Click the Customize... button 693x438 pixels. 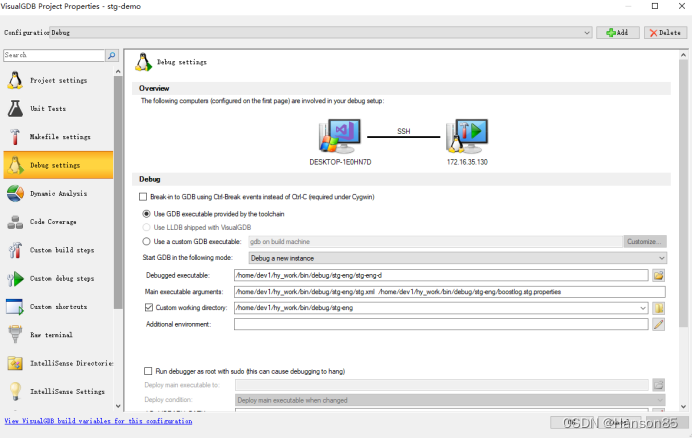coord(645,242)
